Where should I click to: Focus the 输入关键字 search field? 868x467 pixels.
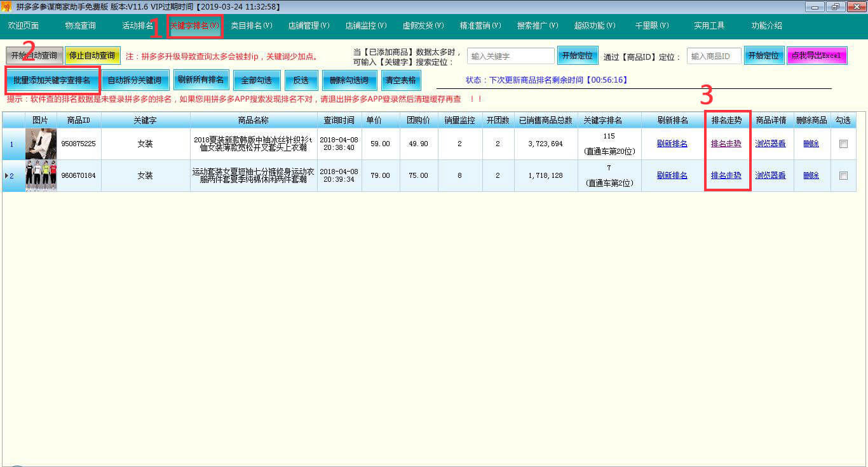point(511,56)
